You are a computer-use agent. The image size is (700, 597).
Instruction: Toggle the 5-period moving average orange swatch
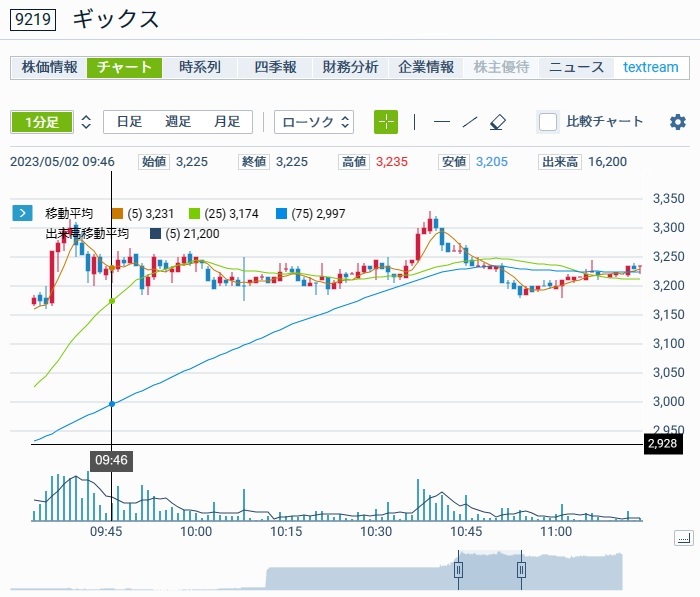pyautogui.click(x=117, y=213)
